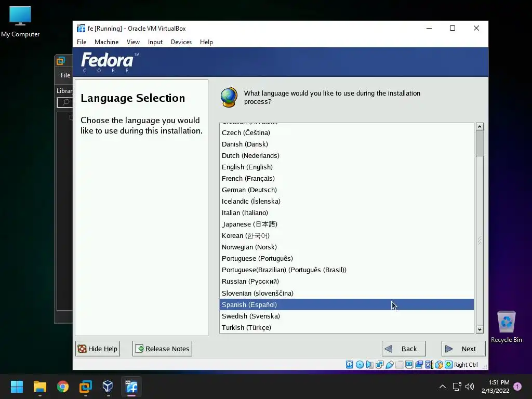The image size is (532, 399).
Task: Select Turkish (Türkçe) language
Action: point(347,327)
